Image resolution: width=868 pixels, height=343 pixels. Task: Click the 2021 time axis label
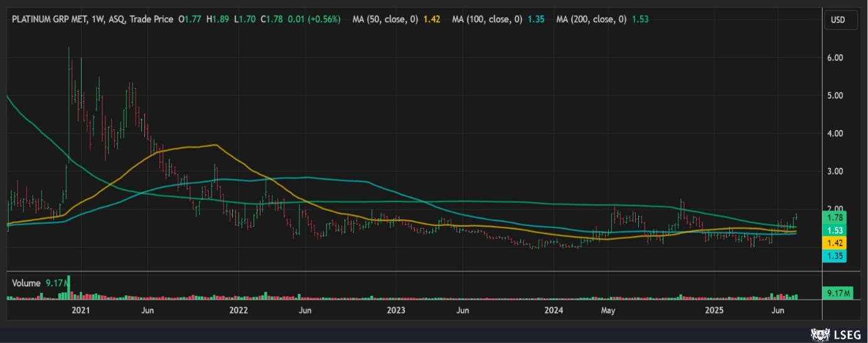pyautogui.click(x=81, y=310)
